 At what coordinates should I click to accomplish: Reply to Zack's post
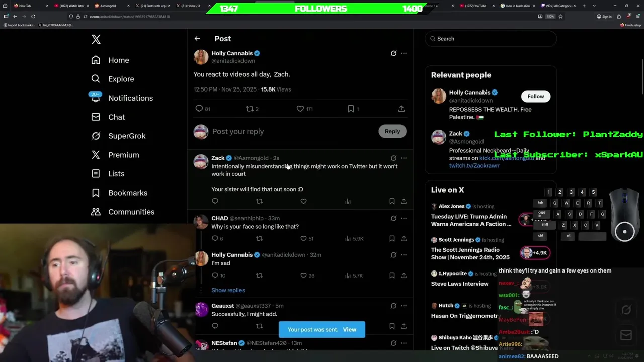pos(215,201)
